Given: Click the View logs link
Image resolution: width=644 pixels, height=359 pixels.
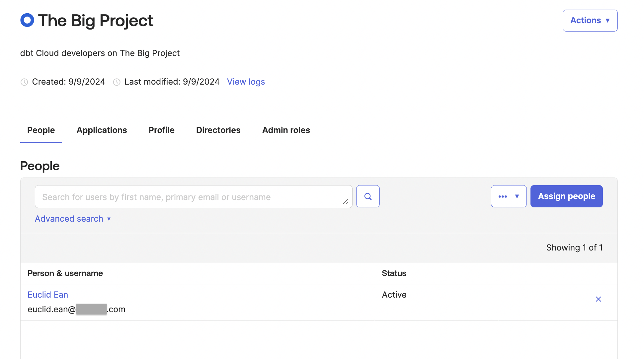Looking at the screenshot, I should [x=246, y=81].
